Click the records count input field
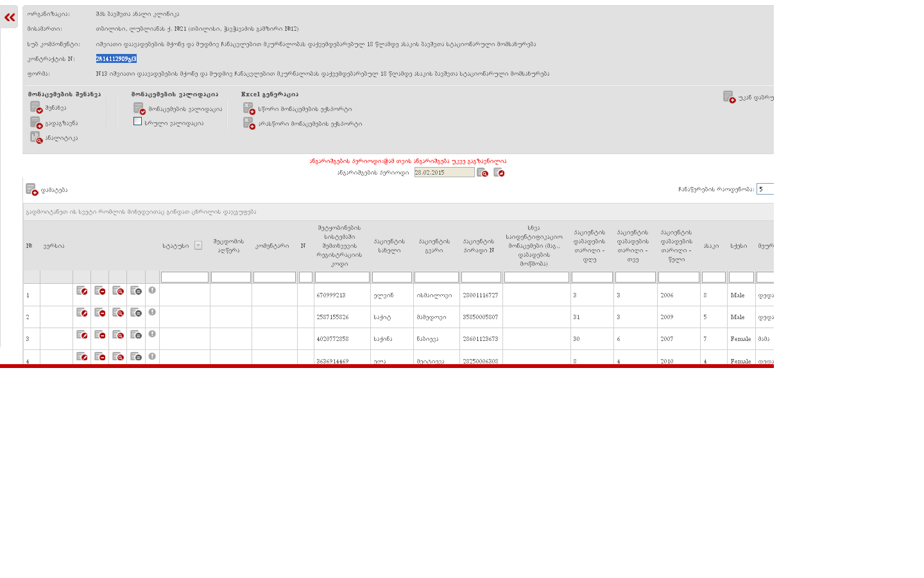Image resolution: width=924 pixels, height=578 pixels. click(x=765, y=189)
